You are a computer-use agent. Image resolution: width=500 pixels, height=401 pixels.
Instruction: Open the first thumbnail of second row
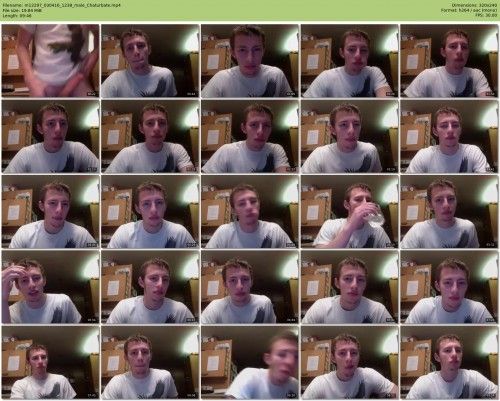click(x=50, y=136)
